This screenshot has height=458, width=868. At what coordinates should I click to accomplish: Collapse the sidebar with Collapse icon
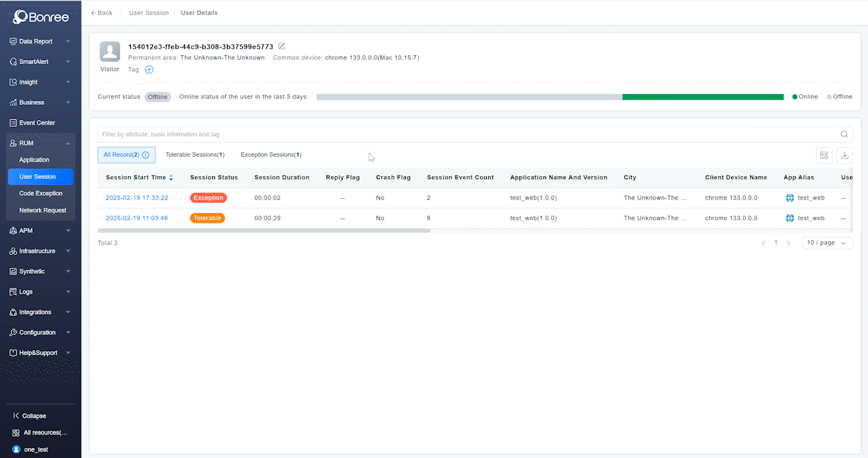tap(16, 416)
